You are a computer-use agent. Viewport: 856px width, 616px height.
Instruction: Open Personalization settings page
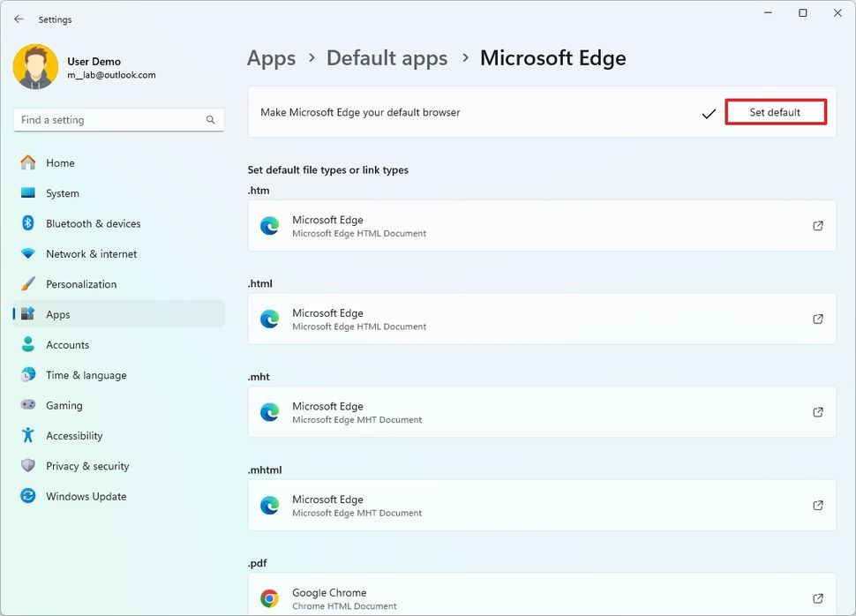pos(81,284)
